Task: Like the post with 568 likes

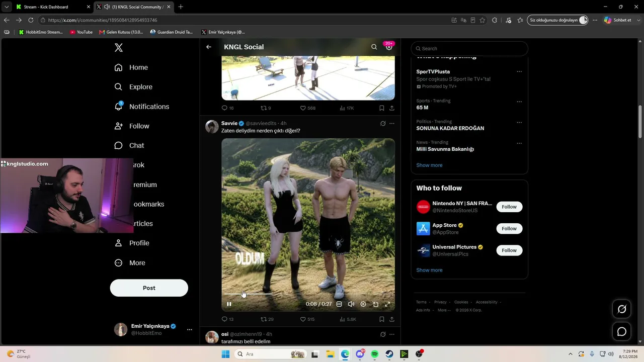Action: point(308,108)
